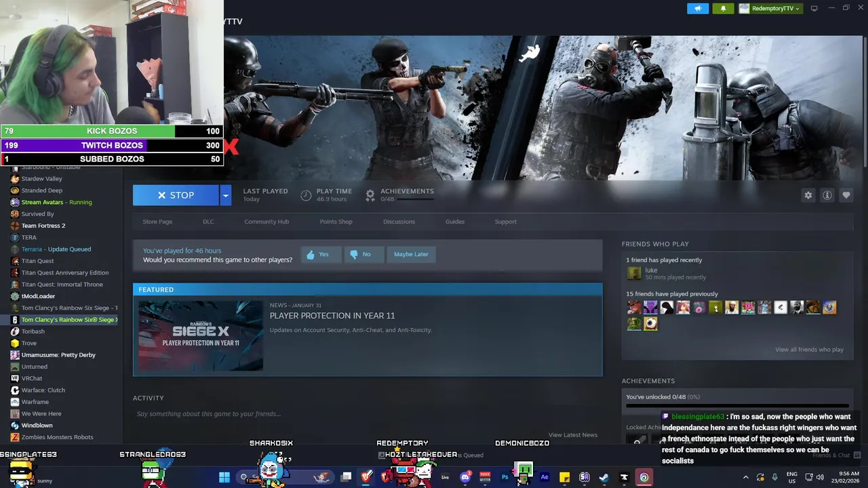Select Titan Quest Anniversary Edition
Viewport: 868px width, 488px height.
click(x=65, y=272)
